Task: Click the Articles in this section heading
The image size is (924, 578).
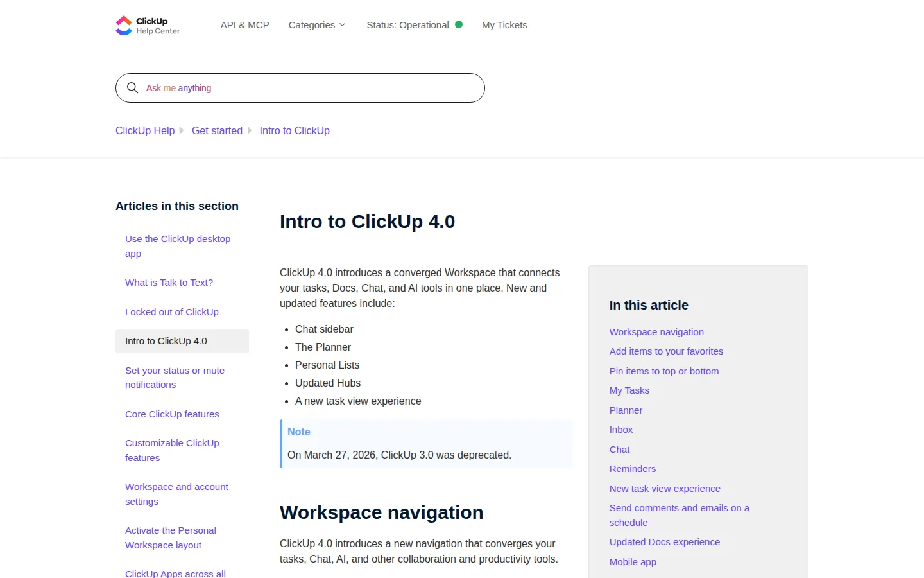Action: [177, 206]
